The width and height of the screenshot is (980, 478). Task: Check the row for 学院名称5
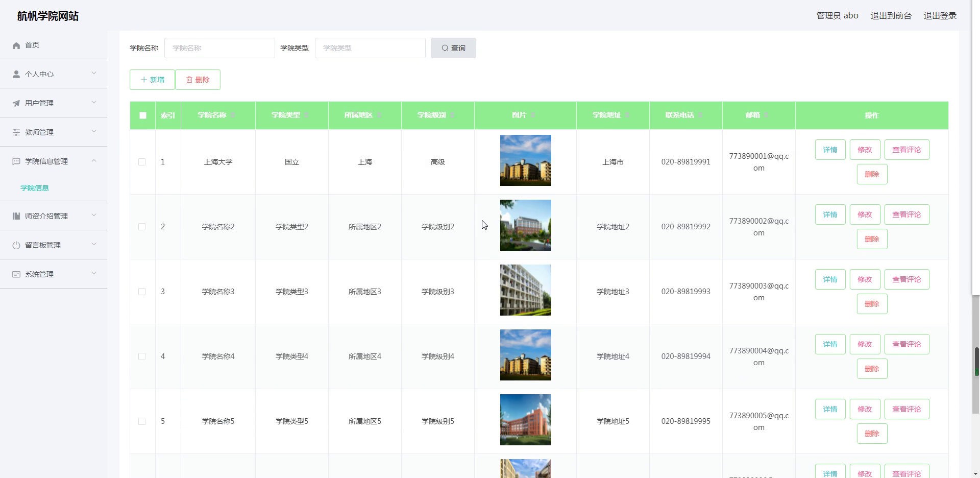tap(142, 421)
